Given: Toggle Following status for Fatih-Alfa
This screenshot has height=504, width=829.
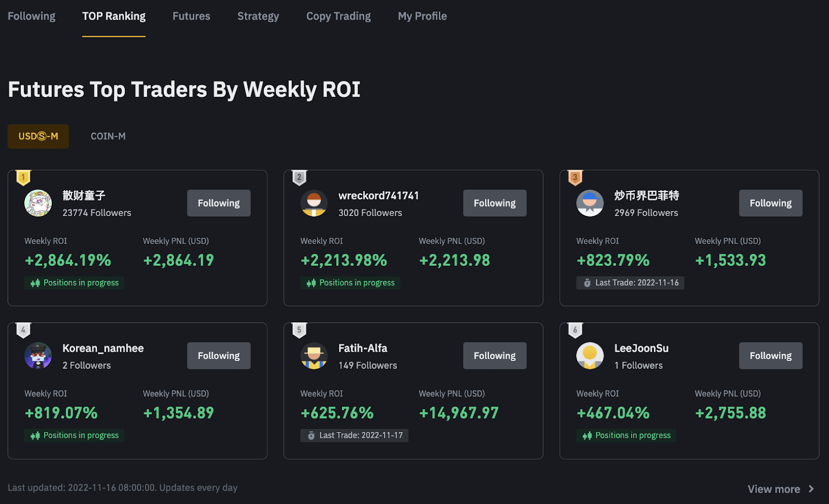Looking at the screenshot, I should coord(494,355).
